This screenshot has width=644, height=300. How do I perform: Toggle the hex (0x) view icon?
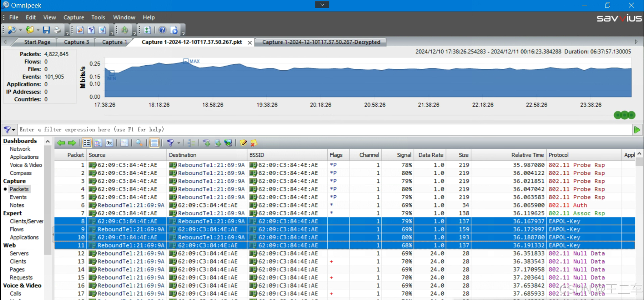coord(109,143)
